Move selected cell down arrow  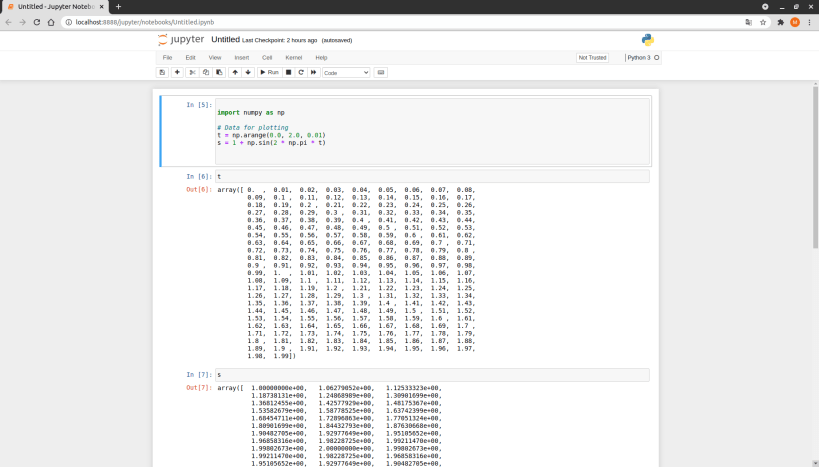pyautogui.click(x=248, y=72)
